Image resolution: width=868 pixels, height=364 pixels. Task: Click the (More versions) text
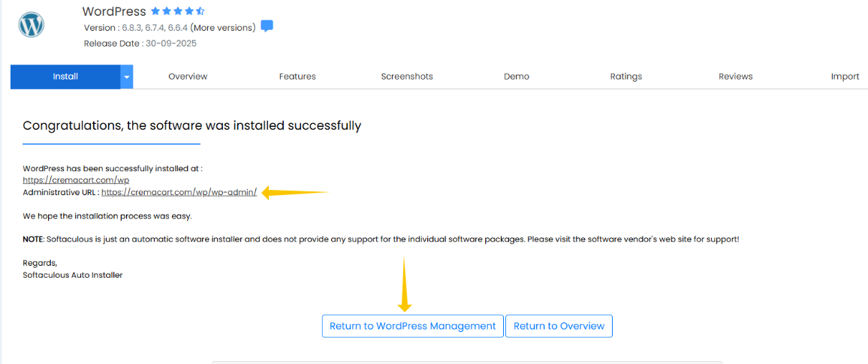(x=224, y=28)
